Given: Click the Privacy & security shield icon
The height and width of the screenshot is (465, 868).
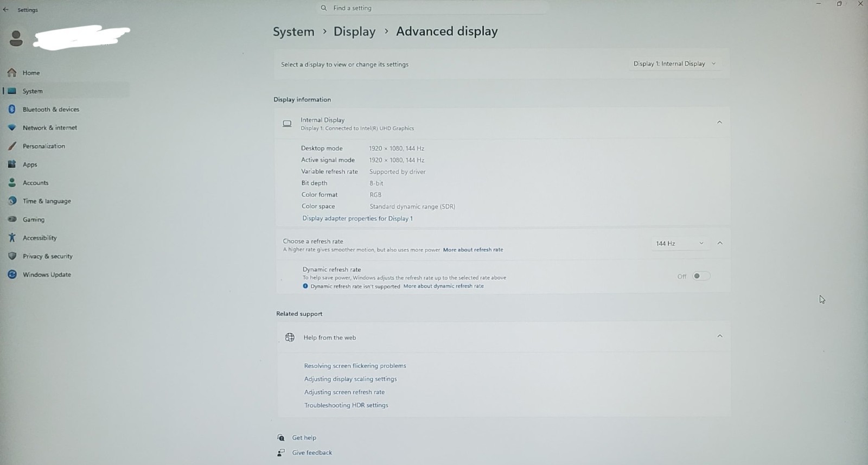Looking at the screenshot, I should click(12, 256).
